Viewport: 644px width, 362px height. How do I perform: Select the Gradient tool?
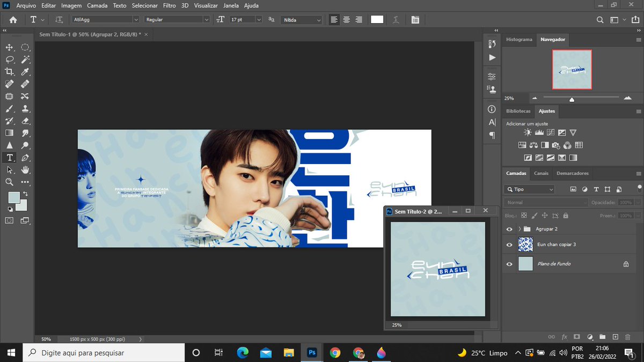tap(9, 133)
